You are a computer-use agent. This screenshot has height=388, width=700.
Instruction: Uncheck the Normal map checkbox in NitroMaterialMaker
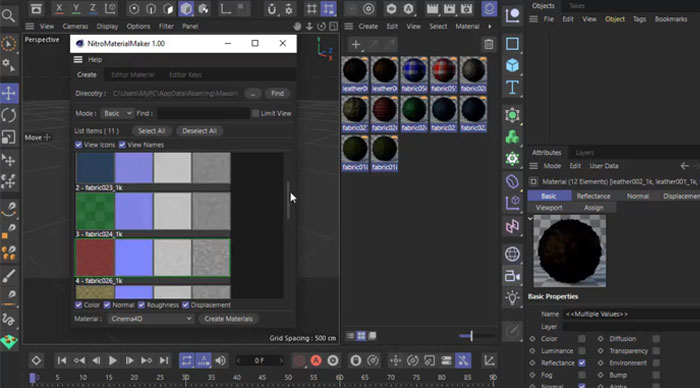point(107,305)
